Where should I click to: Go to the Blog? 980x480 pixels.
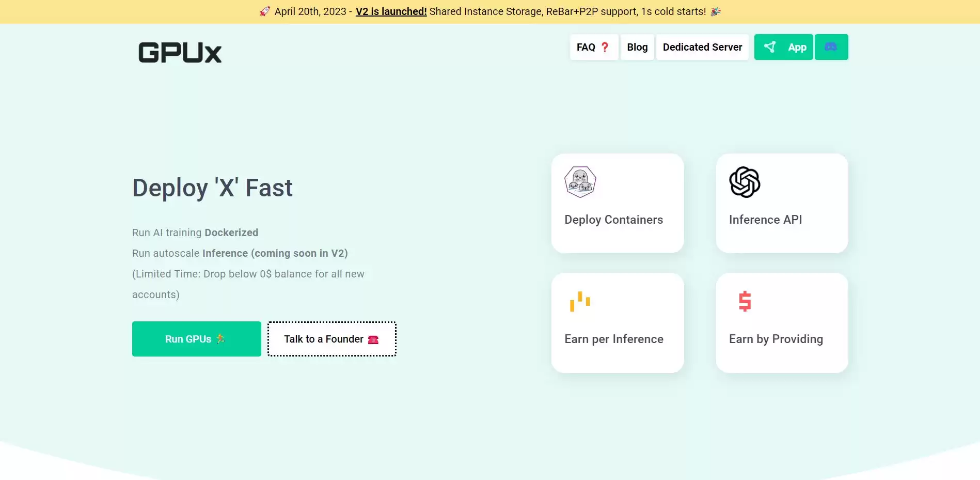(x=637, y=47)
